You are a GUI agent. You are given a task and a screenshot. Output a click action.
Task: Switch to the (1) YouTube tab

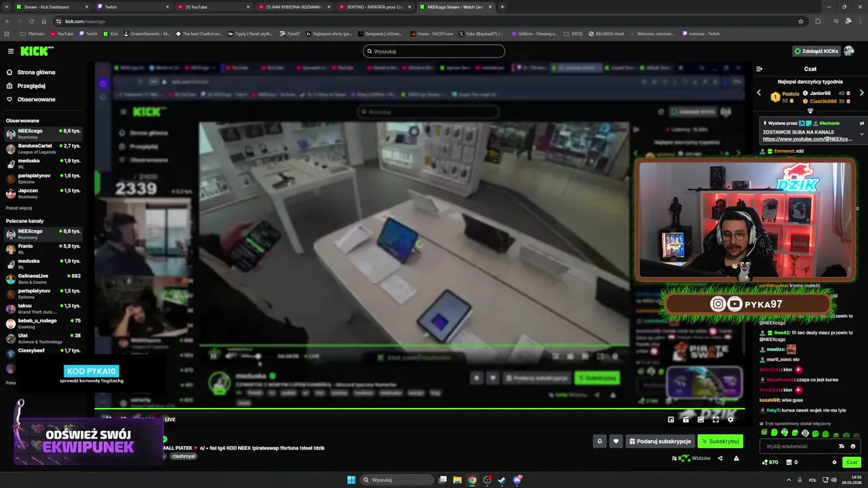pyautogui.click(x=213, y=7)
